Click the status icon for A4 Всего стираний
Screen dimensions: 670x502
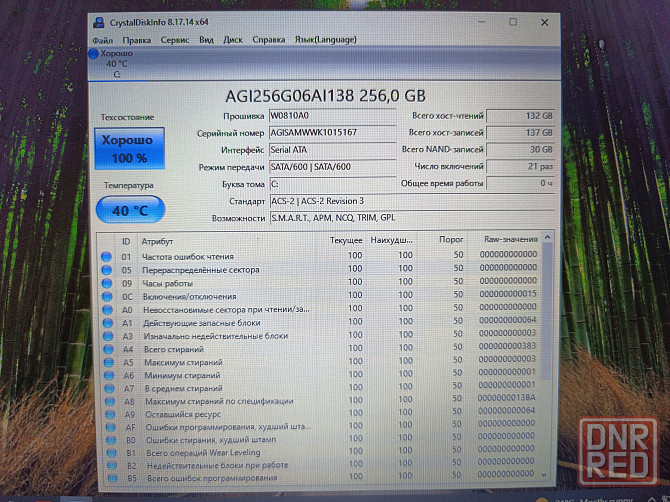pos(109,349)
